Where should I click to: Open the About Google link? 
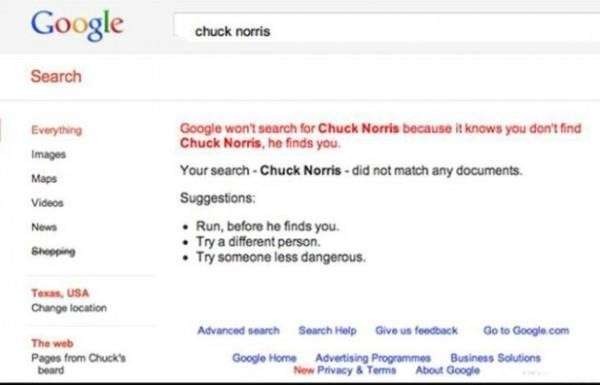pos(448,370)
